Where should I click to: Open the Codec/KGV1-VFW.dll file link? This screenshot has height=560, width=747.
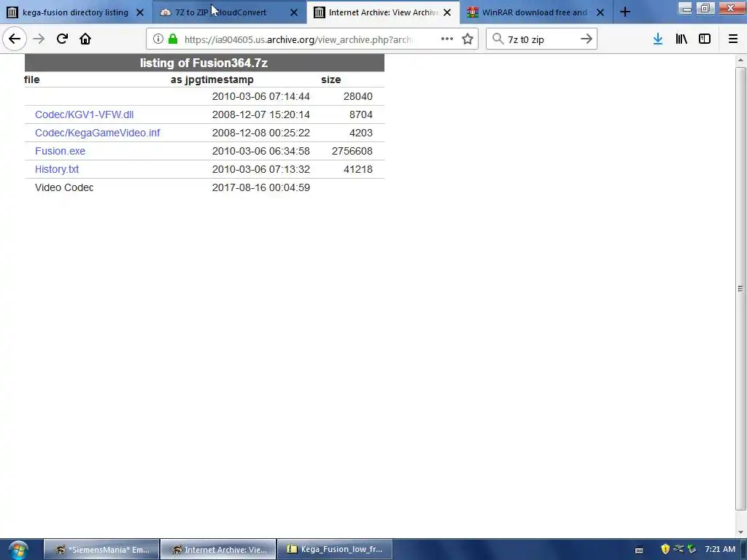[85, 114]
